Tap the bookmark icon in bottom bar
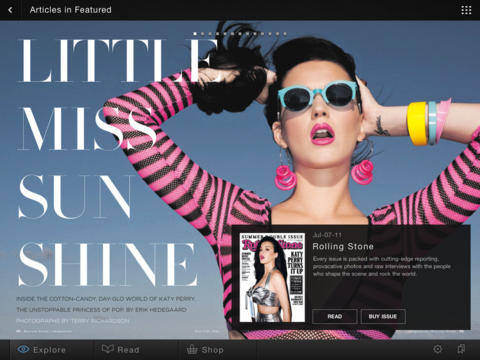The width and height of the screenshot is (480, 360). (461, 349)
